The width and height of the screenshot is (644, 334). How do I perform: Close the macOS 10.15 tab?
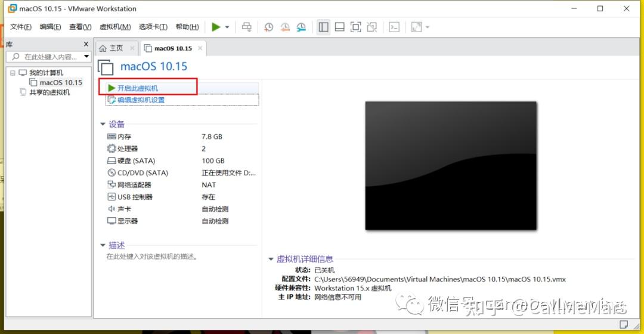[200, 48]
